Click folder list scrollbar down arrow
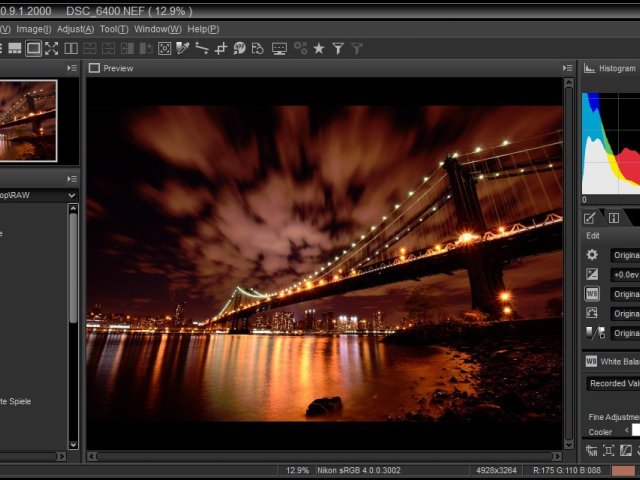Image resolution: width=640 pixels, height=480 pixels. [x=73, y=444]
